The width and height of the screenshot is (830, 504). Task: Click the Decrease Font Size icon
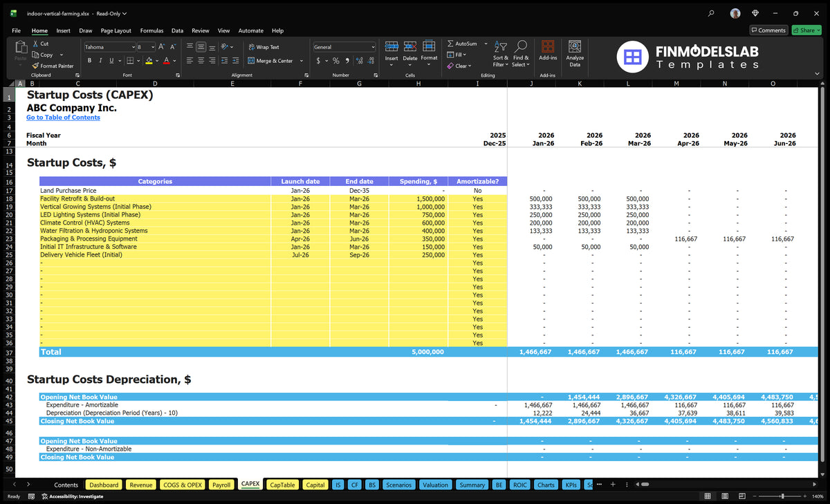(173, 47)
